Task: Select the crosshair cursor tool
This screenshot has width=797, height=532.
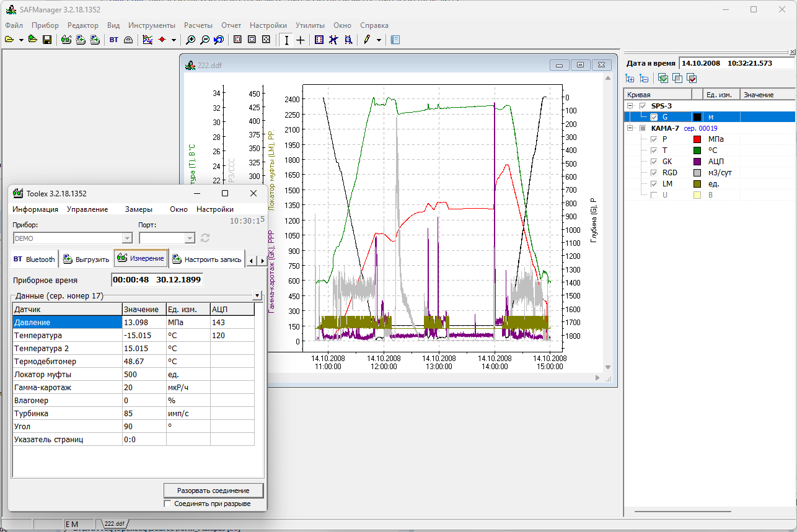Action: click(x=301, y=40)
